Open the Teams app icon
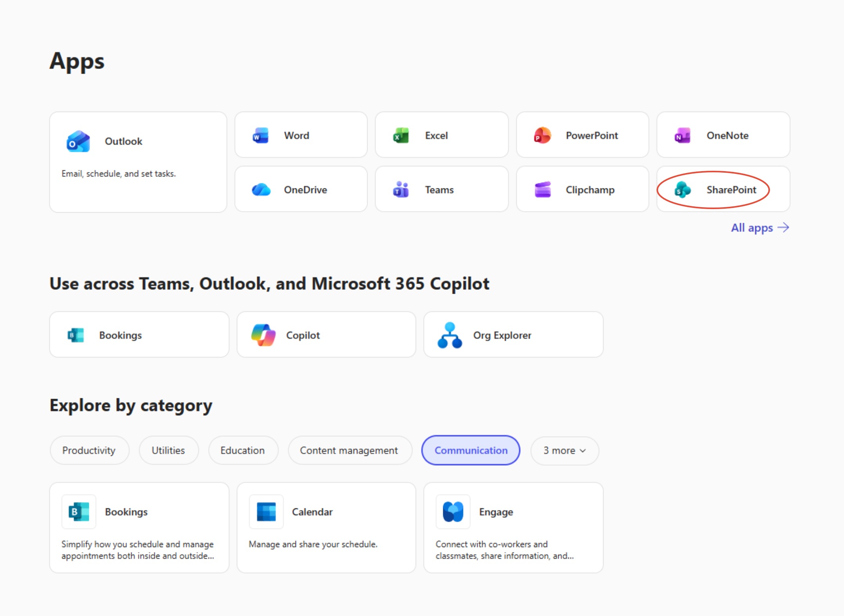844x616 pixels. [401, 190]
